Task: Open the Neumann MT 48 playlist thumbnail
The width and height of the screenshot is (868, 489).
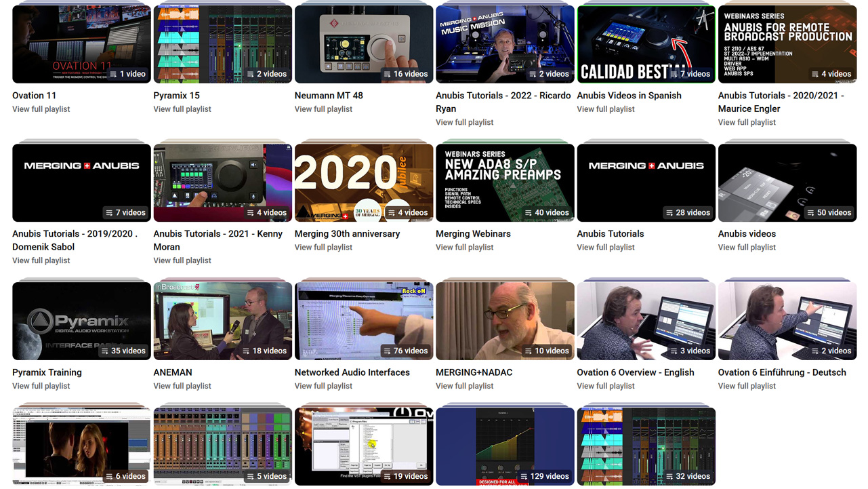Action: coord(364,44)
